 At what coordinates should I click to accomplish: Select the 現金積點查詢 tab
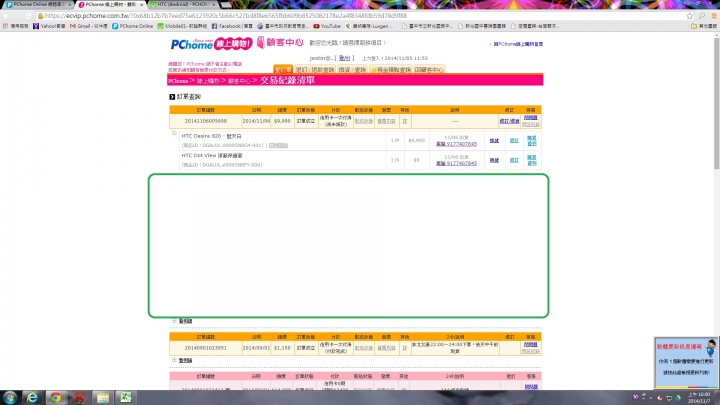pyautogui.click(x=390, y=69)
